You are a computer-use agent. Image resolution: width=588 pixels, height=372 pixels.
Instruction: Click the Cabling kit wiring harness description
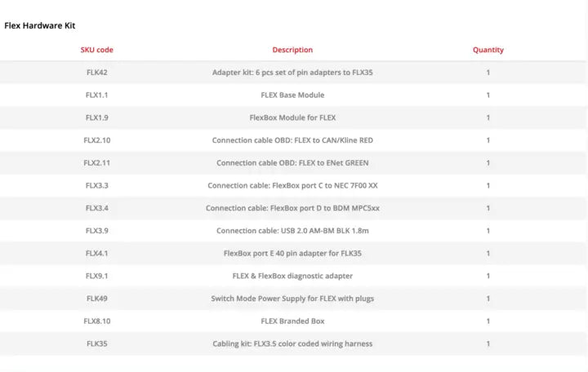pyautogui.click(x=292, y=343)
